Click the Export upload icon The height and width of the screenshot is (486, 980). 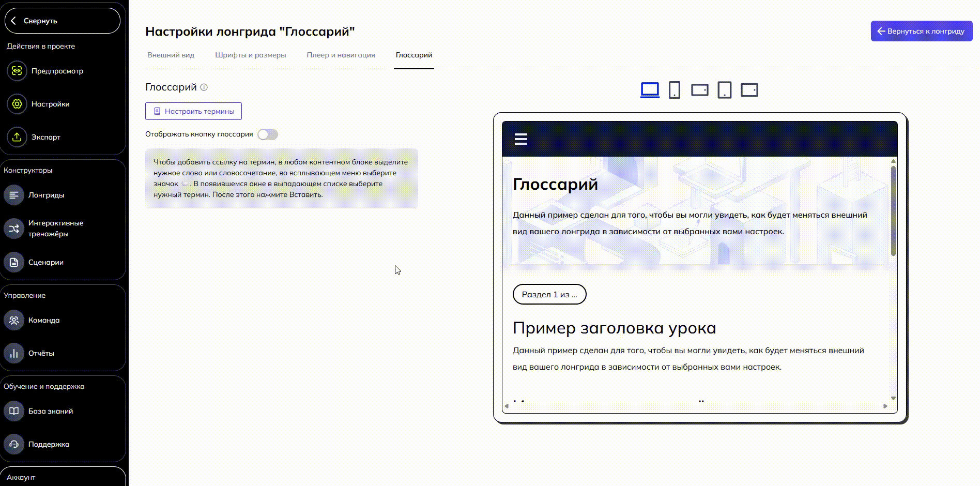point(17,137)
